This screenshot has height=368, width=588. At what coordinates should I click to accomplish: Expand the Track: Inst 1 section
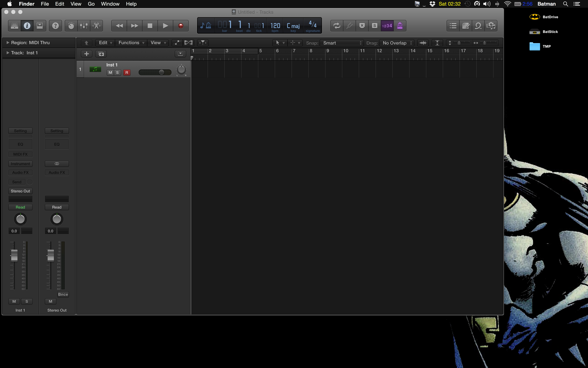pyautogui.click(x=8, y=53)
